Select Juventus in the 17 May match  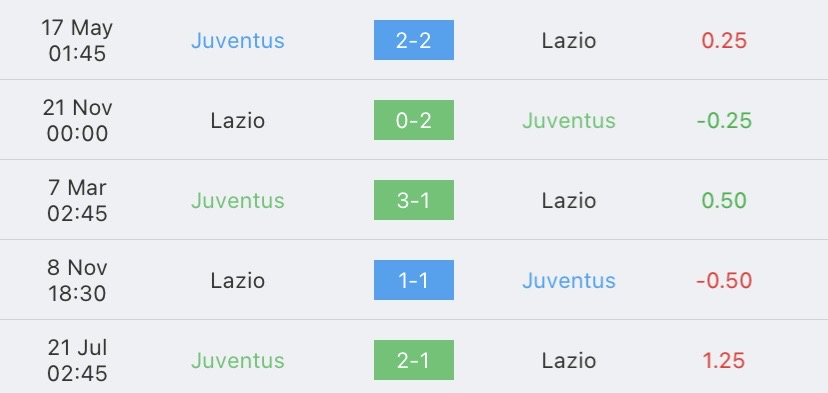point(238,41)
